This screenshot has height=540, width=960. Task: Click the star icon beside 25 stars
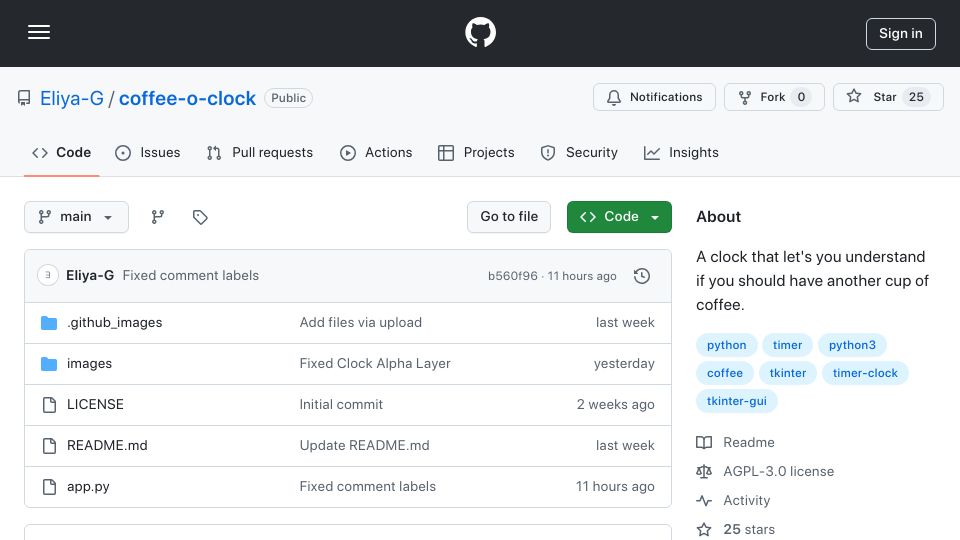[704, 530]
